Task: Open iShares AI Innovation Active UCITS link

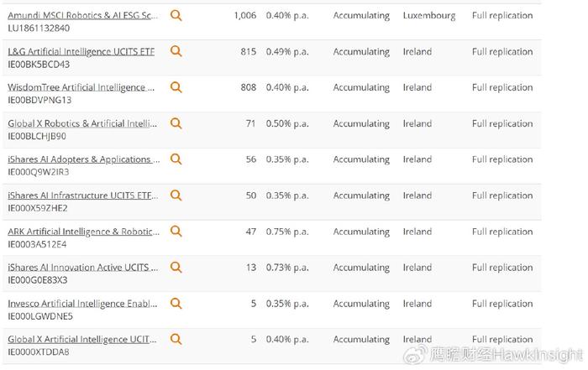Action: point(83,268)
